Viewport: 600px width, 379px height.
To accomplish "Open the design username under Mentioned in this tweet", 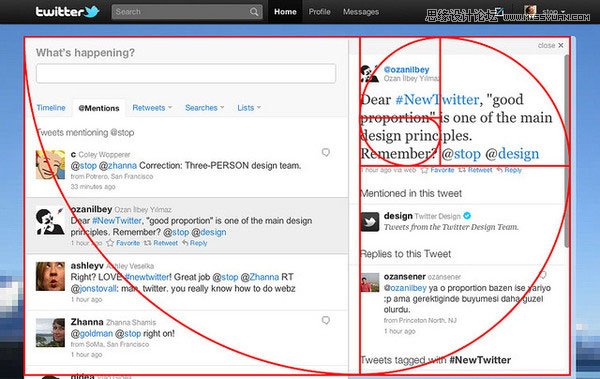I will (x=398, y=216).
